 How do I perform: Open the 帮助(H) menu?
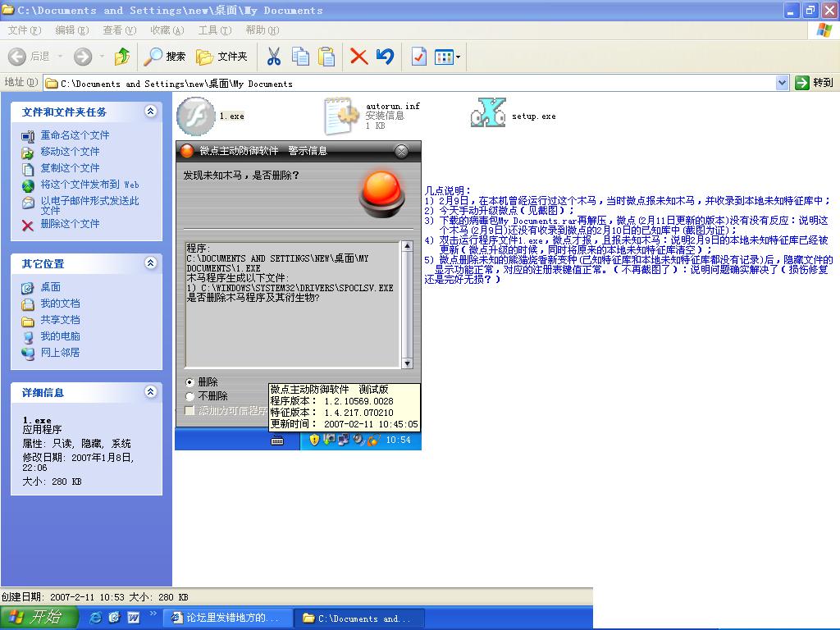click(262, 30)
